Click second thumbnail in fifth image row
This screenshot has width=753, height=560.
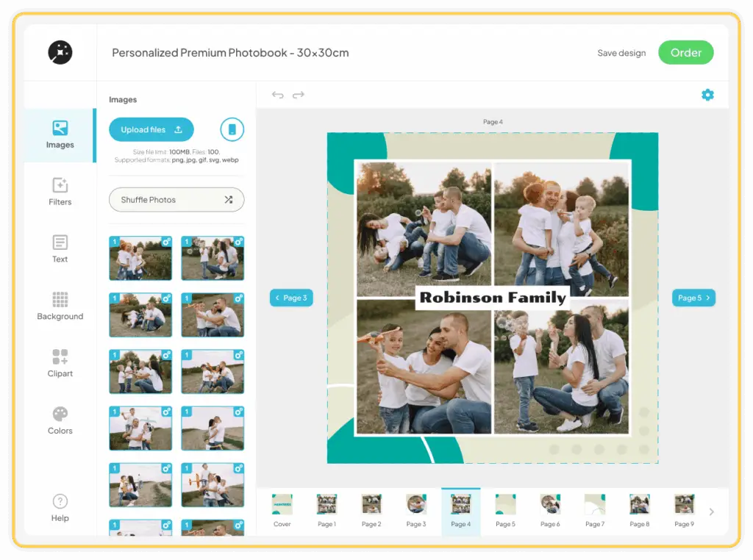click(x=213, y=484)
